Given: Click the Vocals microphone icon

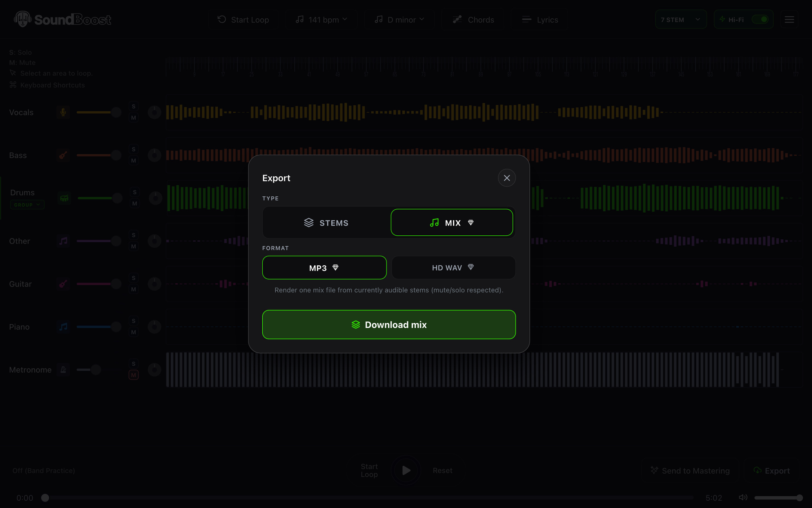Looking at the screenshot, I should pyautogui.click(x=63, y=112).
